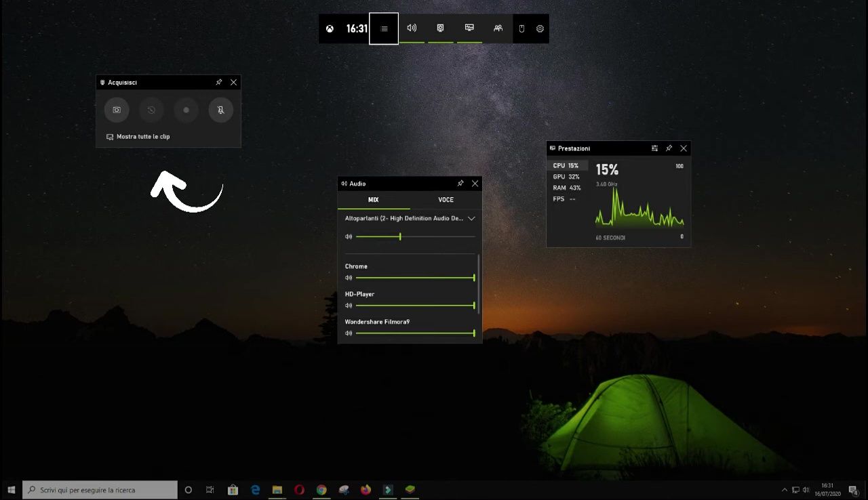
Task: Toggle the Audio widget from Game Bar
Action: click(x=412, y=28)
